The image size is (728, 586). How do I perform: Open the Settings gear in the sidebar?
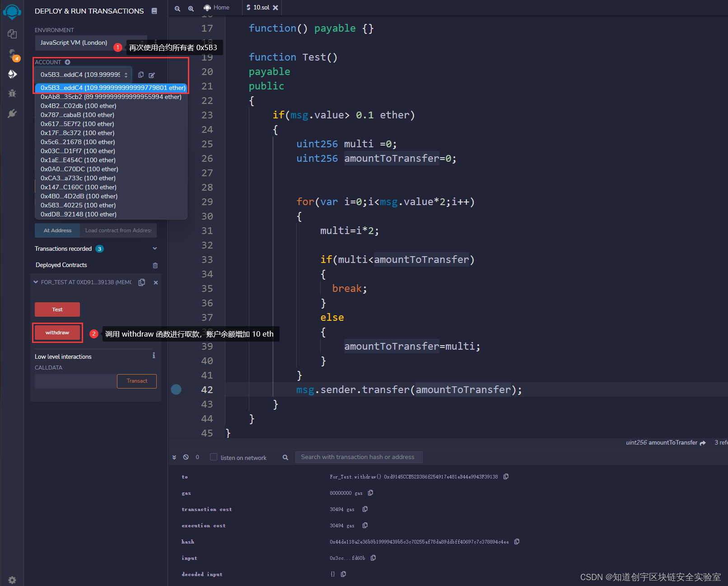(x=12, y=580)
